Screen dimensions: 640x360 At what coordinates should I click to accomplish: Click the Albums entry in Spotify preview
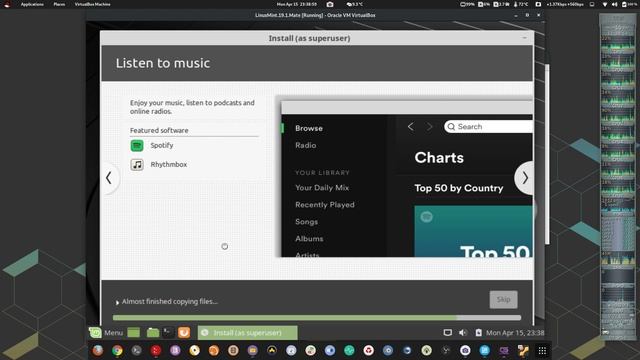pyautogui.click(x=309, y=239)
